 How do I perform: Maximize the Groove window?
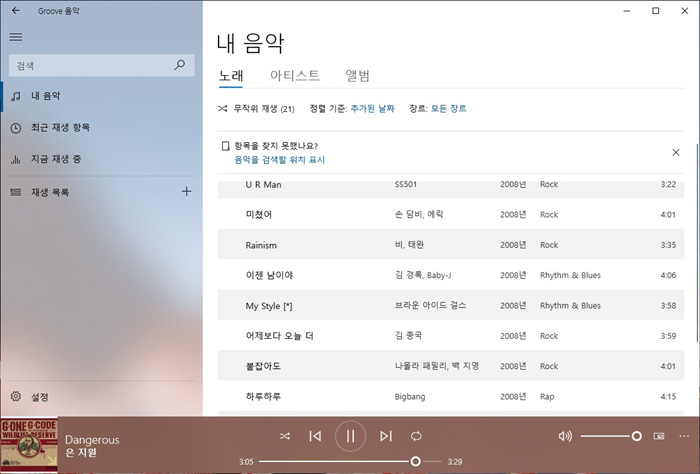tap(655, 11)
